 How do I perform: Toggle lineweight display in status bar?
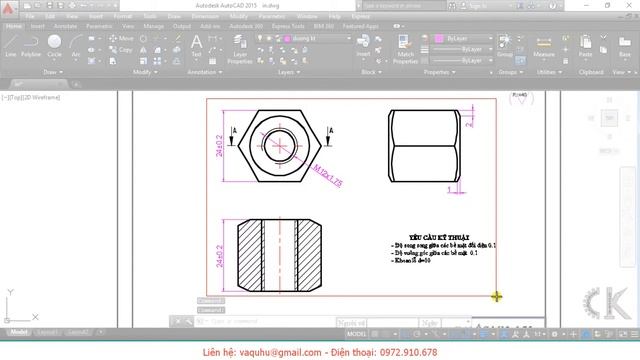click(483, 334)
